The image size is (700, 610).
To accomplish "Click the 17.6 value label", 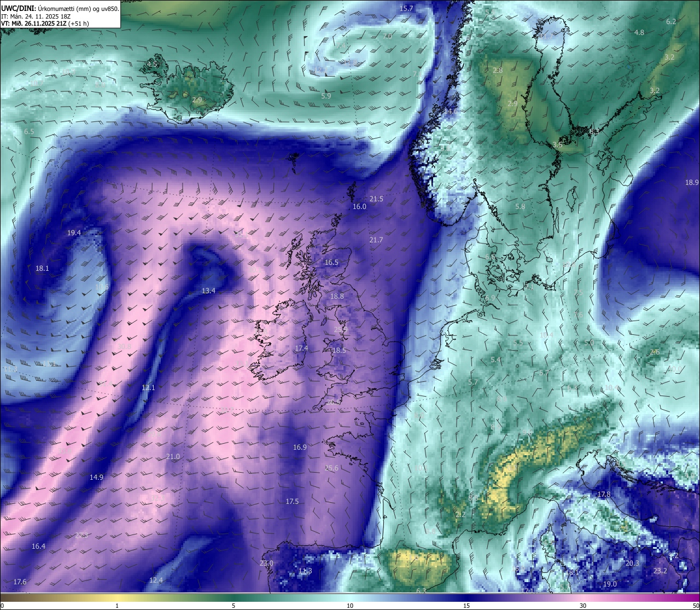I will tap(20, 582).
